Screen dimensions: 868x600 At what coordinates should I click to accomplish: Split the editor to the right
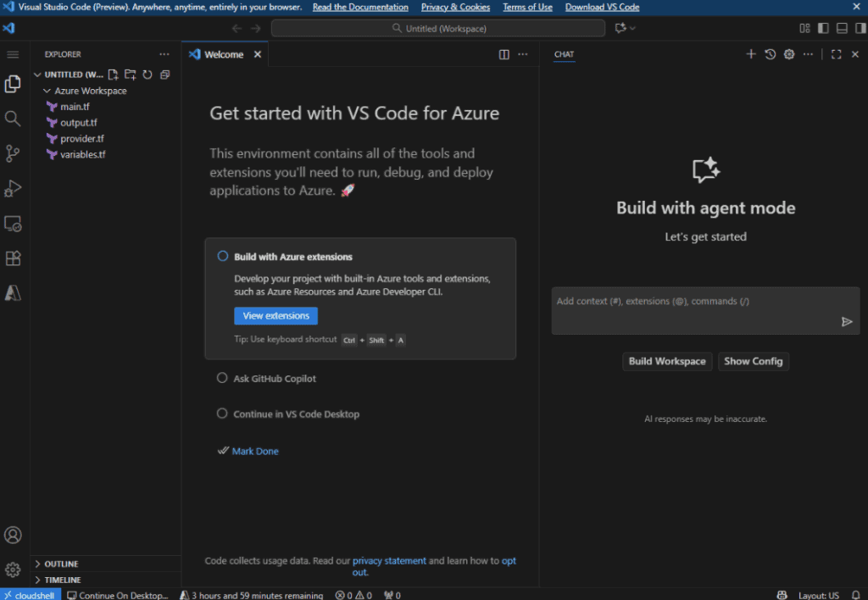click(x=504, y=54)
